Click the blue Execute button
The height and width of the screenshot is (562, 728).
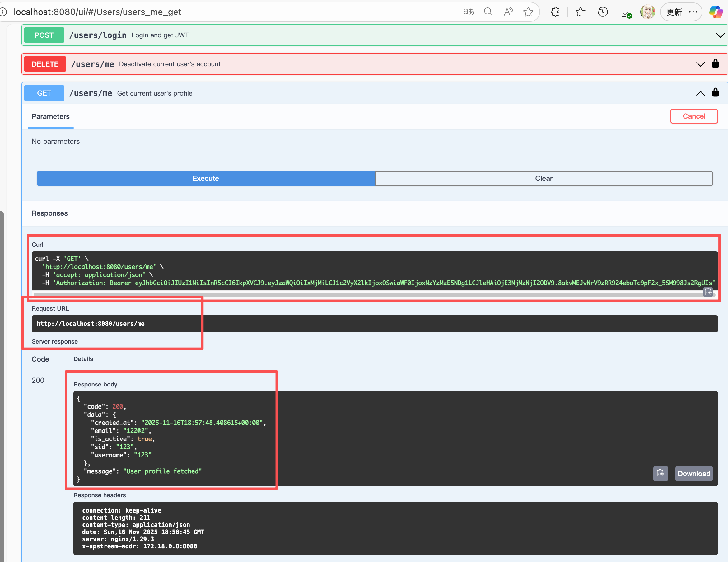[x=206, y=178]
